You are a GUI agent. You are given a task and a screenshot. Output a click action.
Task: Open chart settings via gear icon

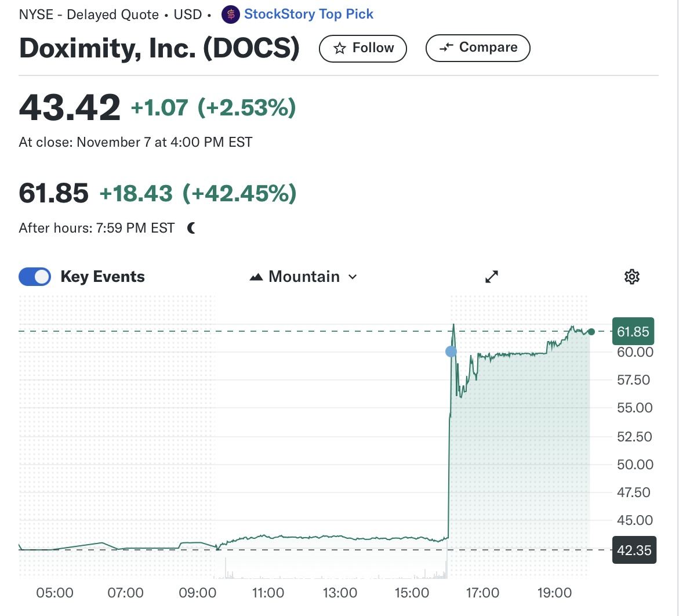coord(631,277)
